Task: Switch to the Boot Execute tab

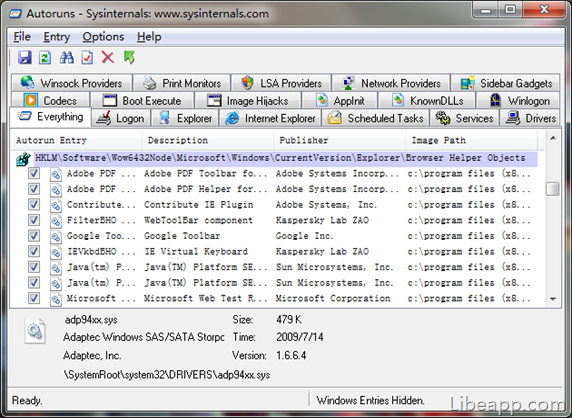Action: pos(142,100)
